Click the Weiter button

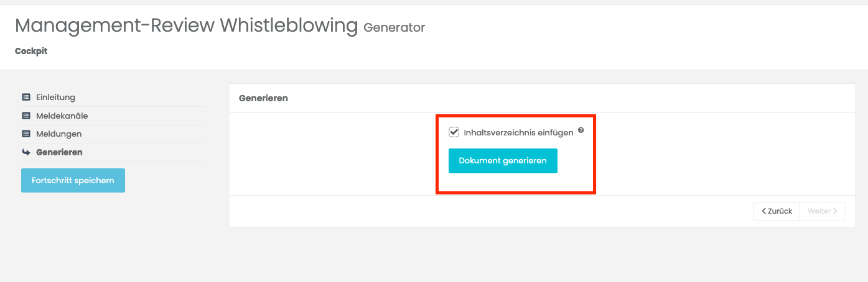[823, 211]
